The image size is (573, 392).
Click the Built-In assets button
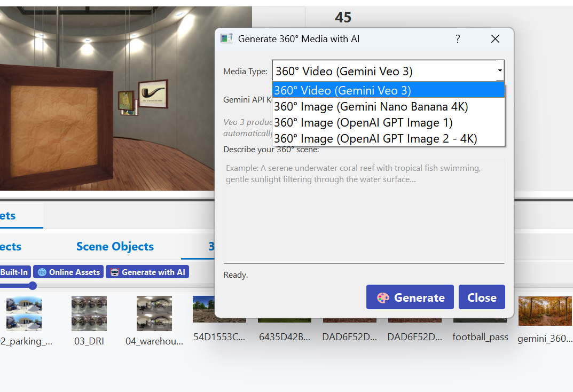click(14, 272)
